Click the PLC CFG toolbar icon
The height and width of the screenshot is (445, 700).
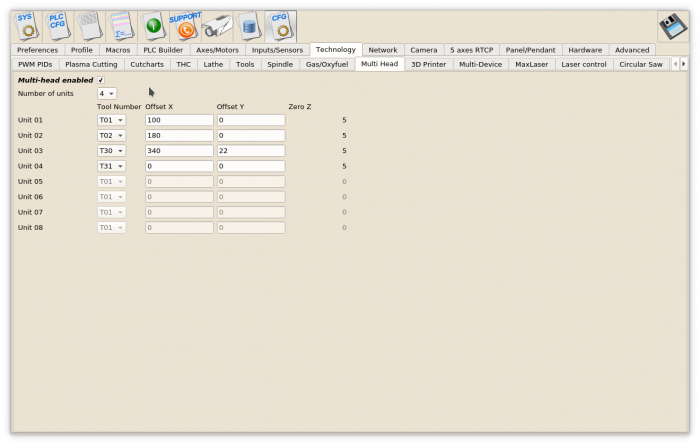point(57,25)
